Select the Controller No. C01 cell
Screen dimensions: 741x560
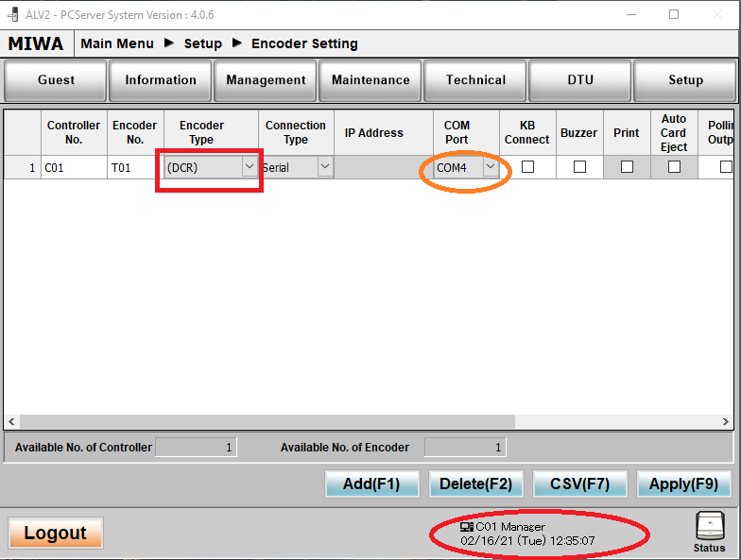71,167
